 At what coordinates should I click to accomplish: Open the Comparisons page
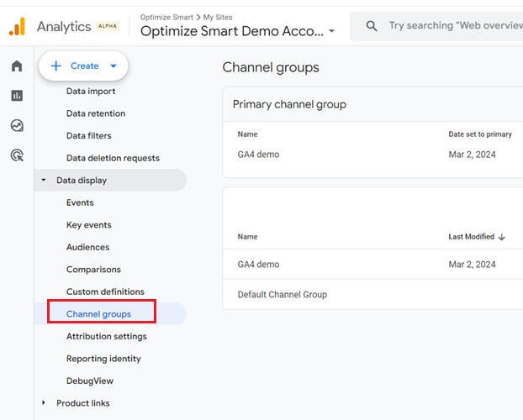[93, 270]
